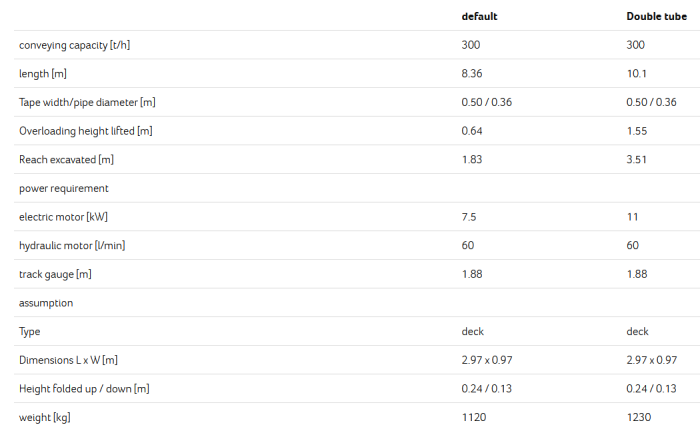Screen dimensions: 700x429
Task: Click the 'Reach excavated [m]' label
Action: point(66,160)
